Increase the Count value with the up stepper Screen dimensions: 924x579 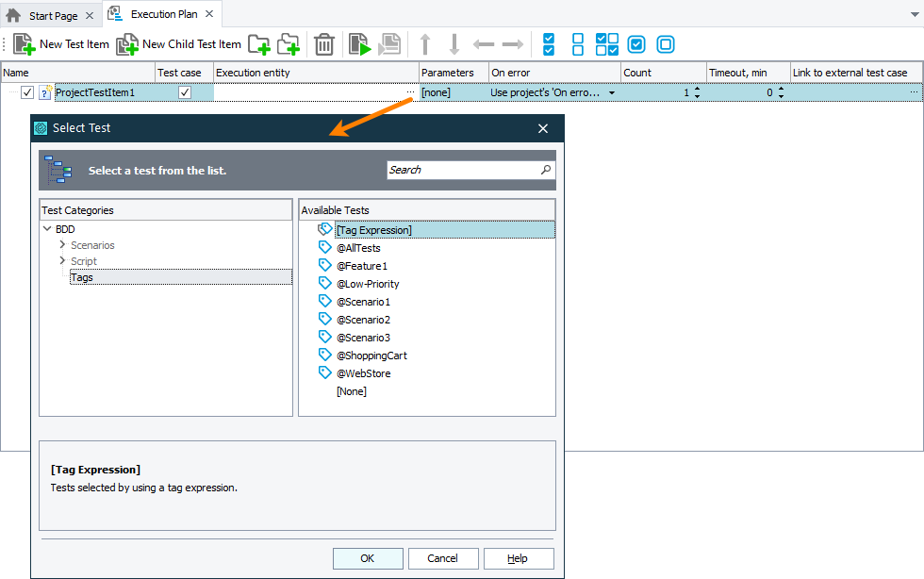click(697, 89)
